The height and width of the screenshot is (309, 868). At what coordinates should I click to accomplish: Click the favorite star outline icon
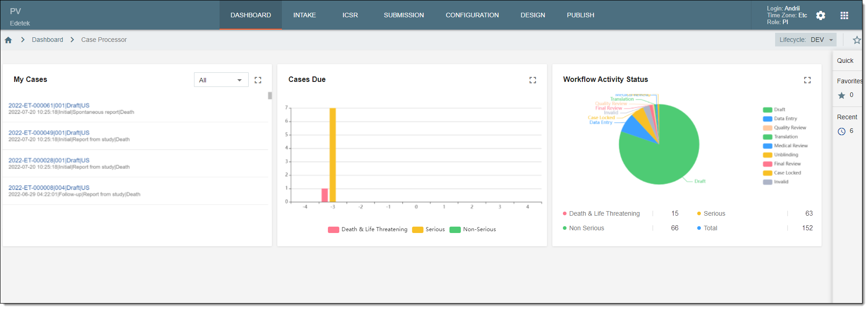click(857, 40)
